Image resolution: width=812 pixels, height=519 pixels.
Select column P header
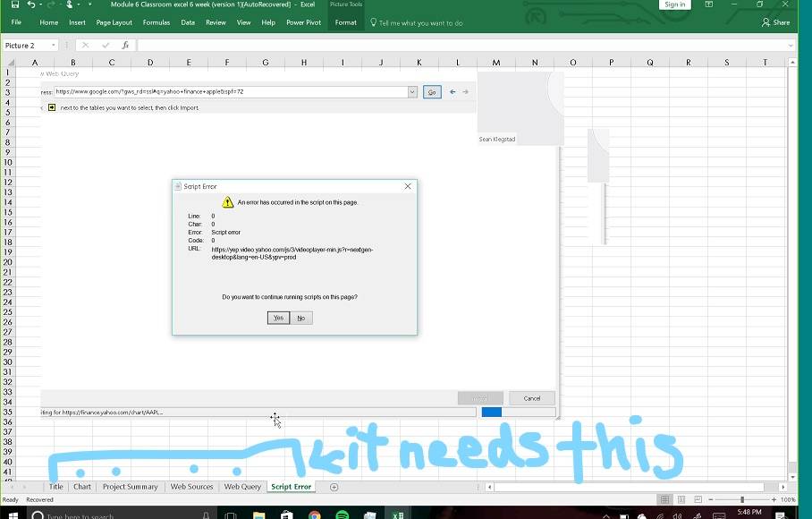tap(612, 62)
